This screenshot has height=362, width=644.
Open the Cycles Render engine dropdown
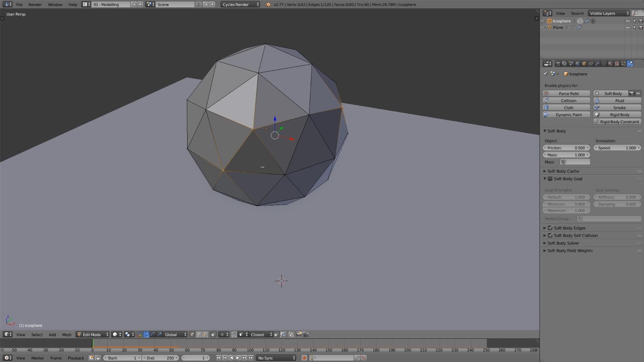click(x=240, y=4)
